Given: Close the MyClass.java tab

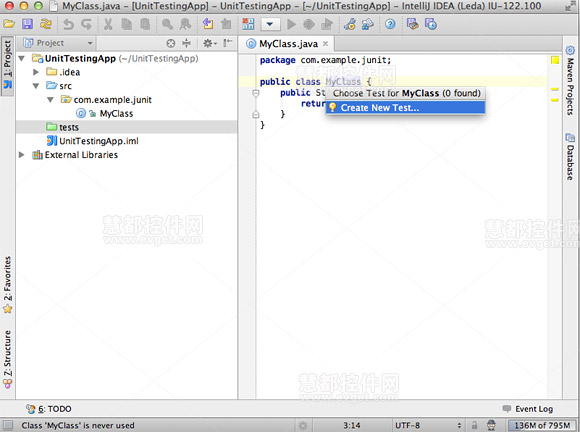Looking at the screenshot, I should click(x=326, y=44).
